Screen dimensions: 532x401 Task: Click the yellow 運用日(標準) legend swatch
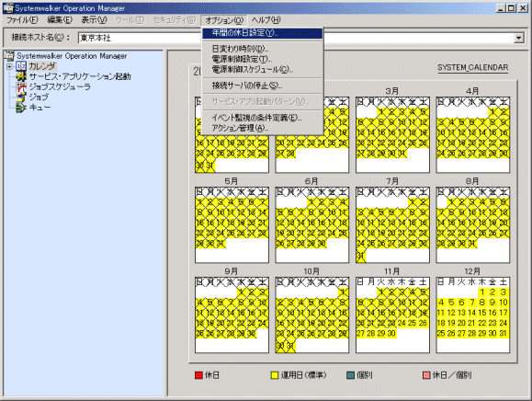(275, 375)
